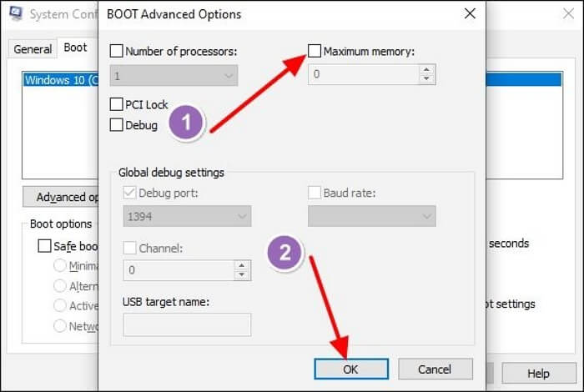Screen dimensions: 584x392
Task: Close the BOOT Advanced Options dialog
Action: click(471, 14)
